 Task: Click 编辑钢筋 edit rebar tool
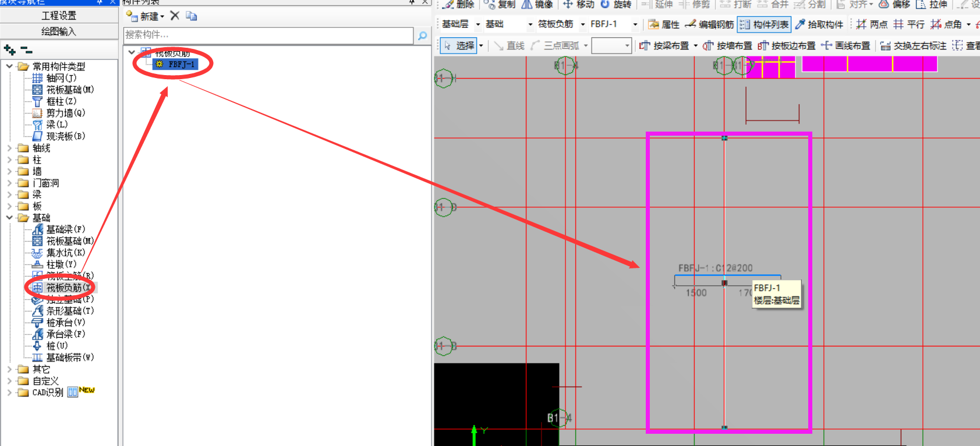(709, 24)
